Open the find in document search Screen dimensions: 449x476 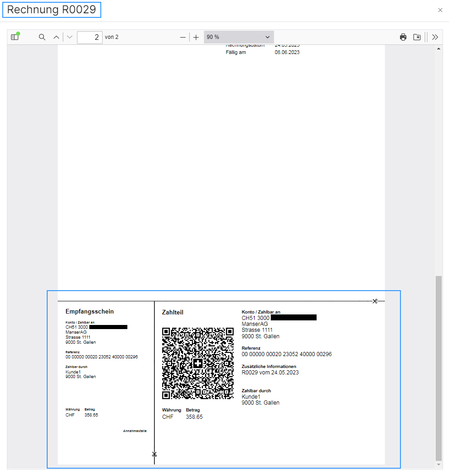pos(42,37)
